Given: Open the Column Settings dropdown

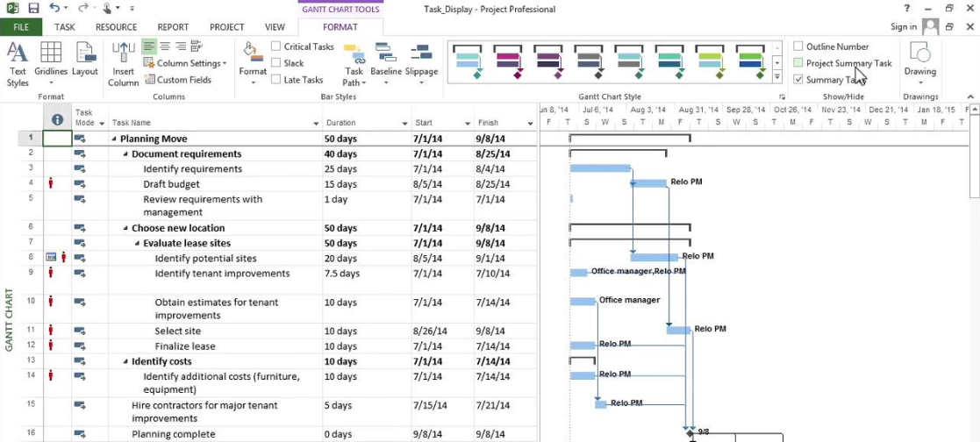Looking at the screenshot, I should 185,63.
